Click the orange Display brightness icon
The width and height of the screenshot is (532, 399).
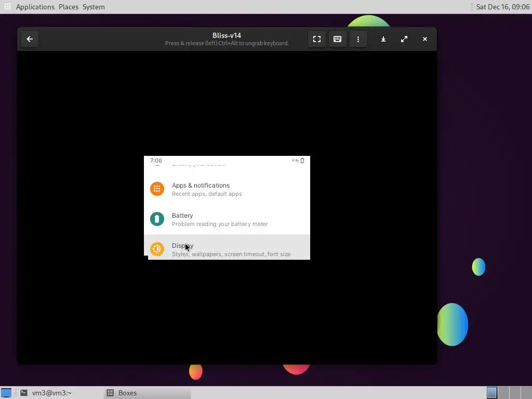[157, 249]
